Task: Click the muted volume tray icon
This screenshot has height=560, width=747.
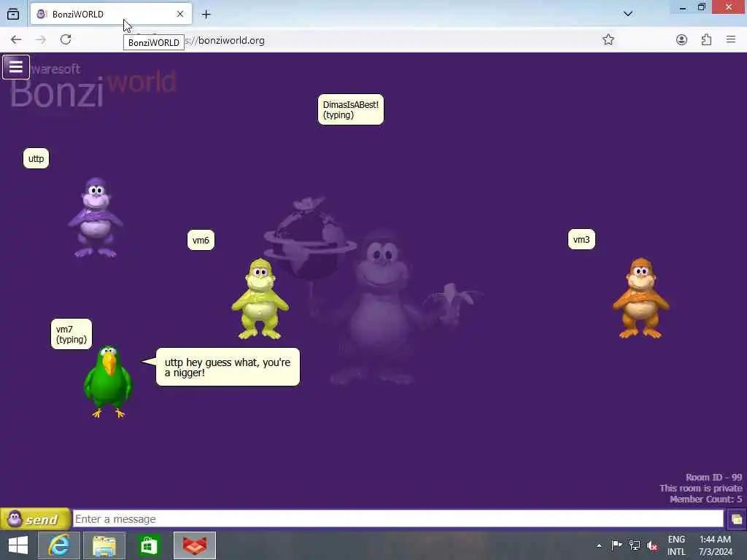Action: [x=652, y=545]
